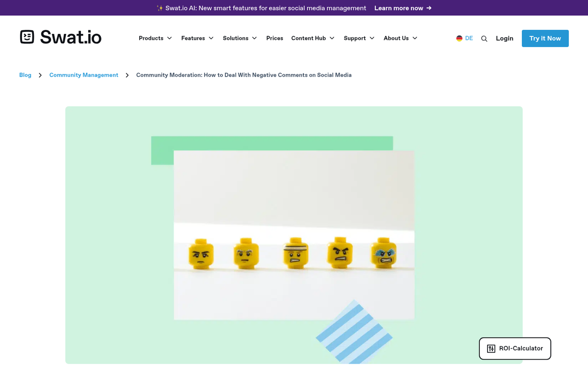Open the About Us menu
This screenshot has width=588, height=368.
400,38
